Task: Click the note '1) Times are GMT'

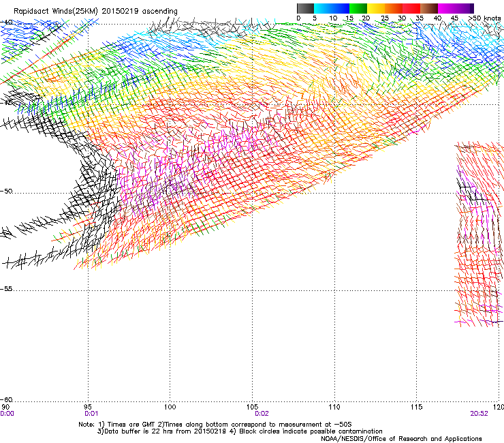Action: (x=127, y=425)
